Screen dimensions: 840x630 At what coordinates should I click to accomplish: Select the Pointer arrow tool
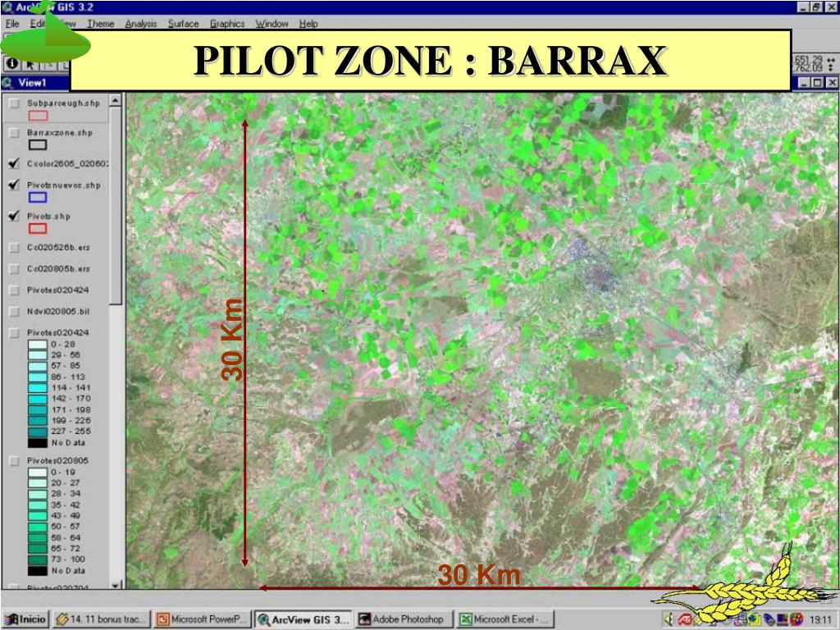[x=30, y=64]
